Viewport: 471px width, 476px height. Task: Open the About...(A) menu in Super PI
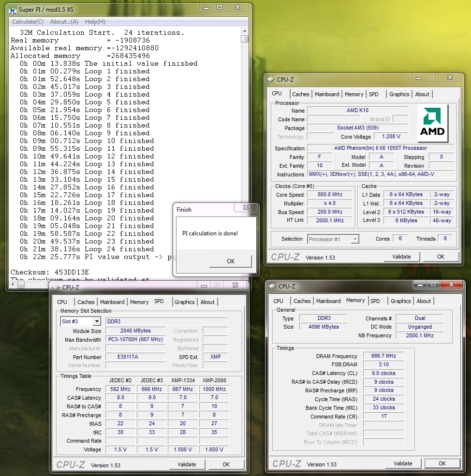tap(64, 22)
